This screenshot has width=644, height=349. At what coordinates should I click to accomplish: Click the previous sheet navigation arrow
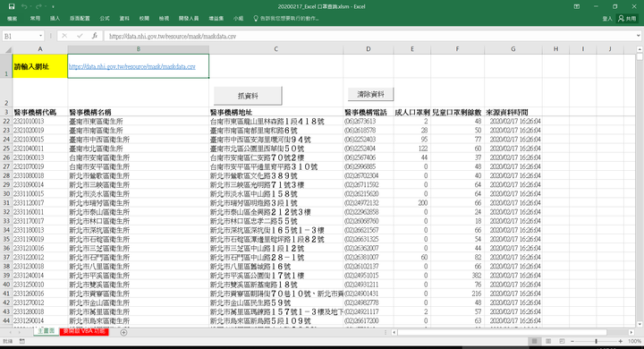(10, 332)
